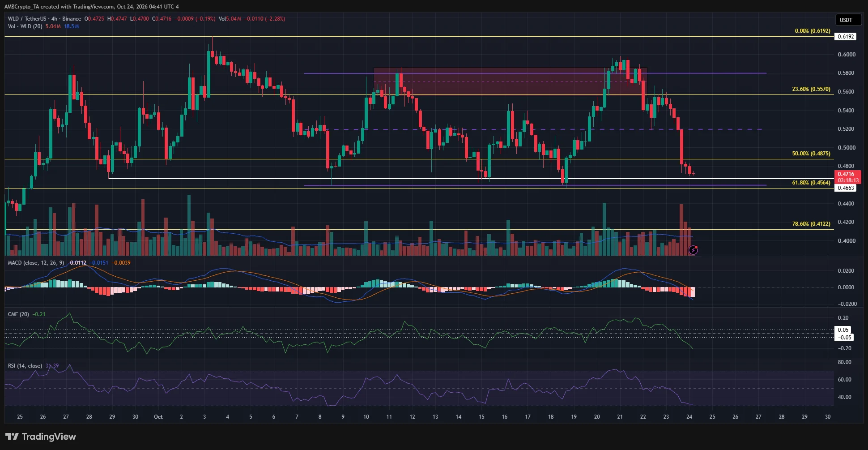Click the 20 date on time axis
Image resolution: width=868 pixels, height=450 pixels.
597,417
